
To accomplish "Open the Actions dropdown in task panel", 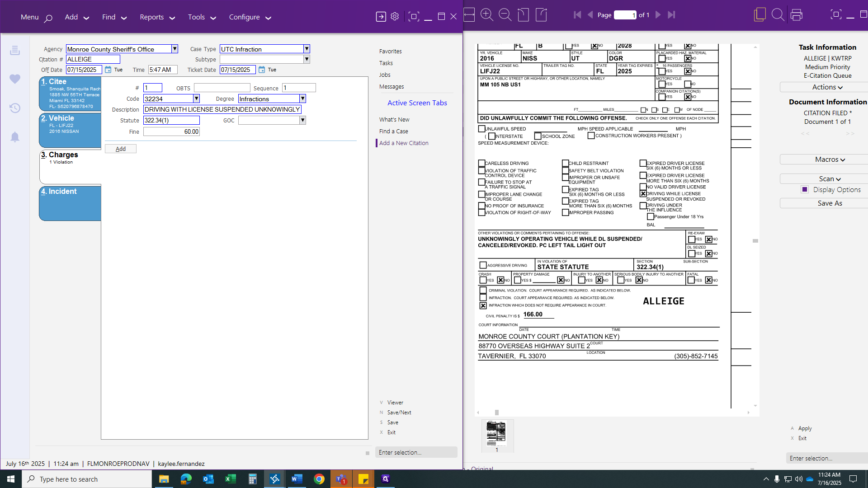I will [x=827, y=87].
